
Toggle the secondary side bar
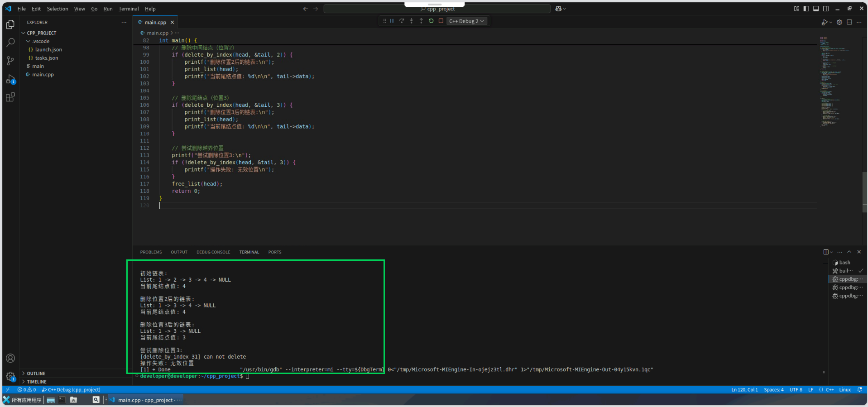click(x=826, y=9)
